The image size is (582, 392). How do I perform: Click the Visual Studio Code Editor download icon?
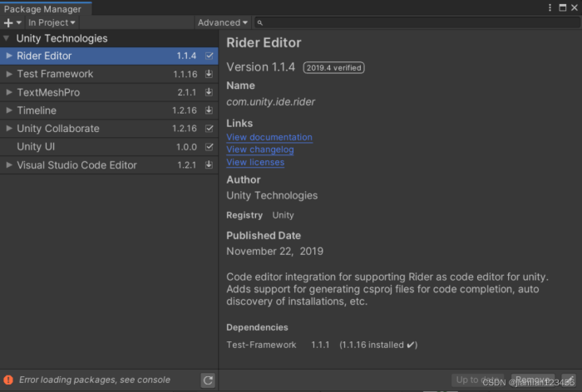[x=209, y=165]
